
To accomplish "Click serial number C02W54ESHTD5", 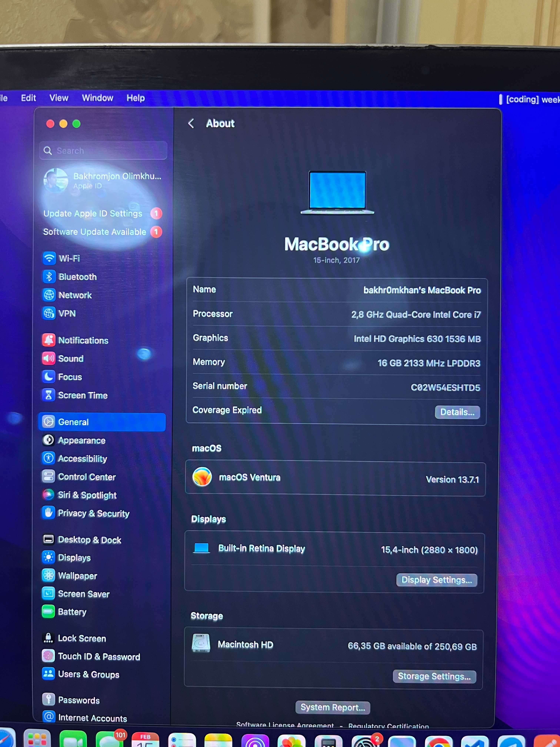I will [x=445, y=387].
